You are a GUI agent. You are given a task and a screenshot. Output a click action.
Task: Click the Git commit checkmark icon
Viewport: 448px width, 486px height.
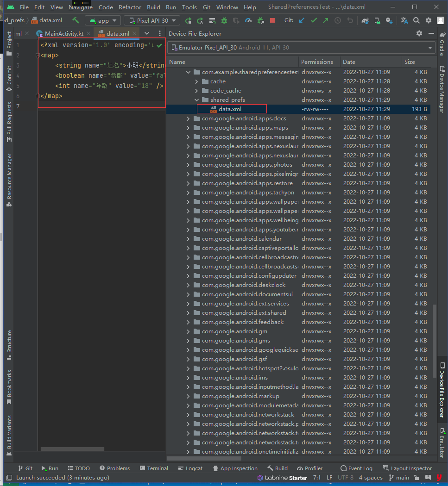click(314, 20)
